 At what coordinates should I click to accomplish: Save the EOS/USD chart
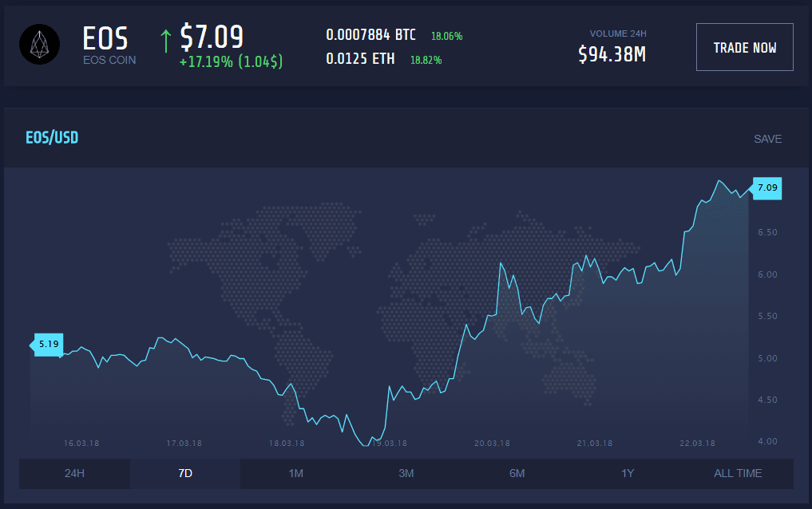[767, 139]
